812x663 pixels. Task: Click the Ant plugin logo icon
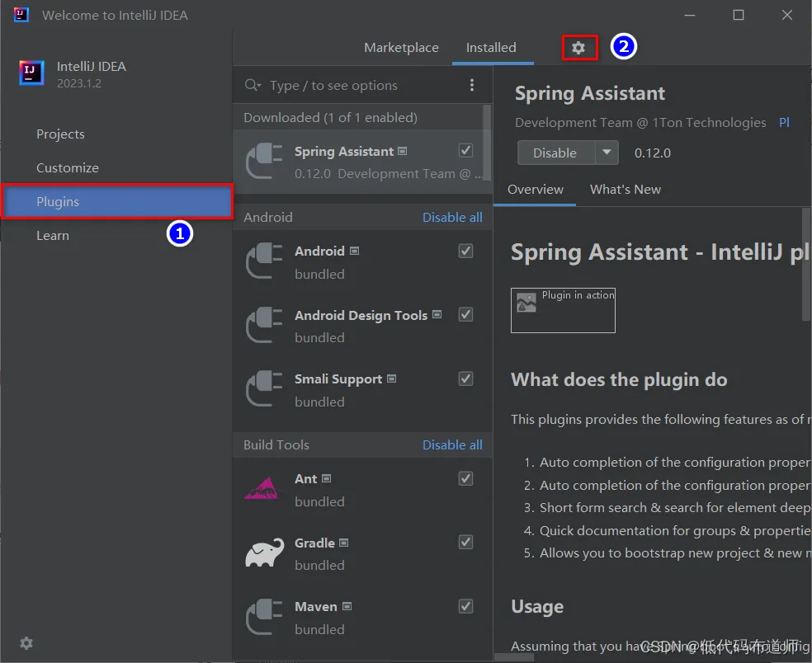(x=264, y=488)
